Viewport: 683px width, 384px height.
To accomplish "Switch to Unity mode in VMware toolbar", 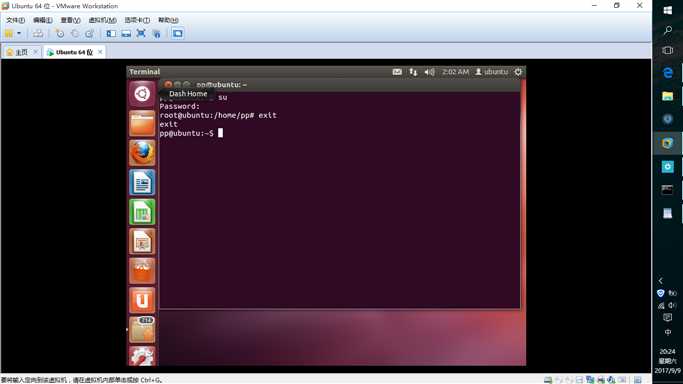I will [x=156, y=34].
